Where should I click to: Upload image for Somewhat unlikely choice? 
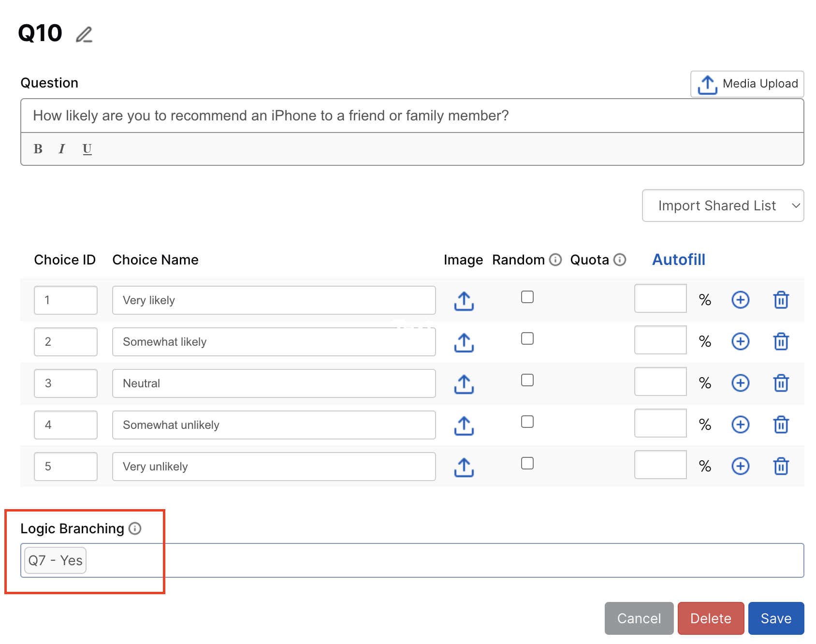(464, 425)
